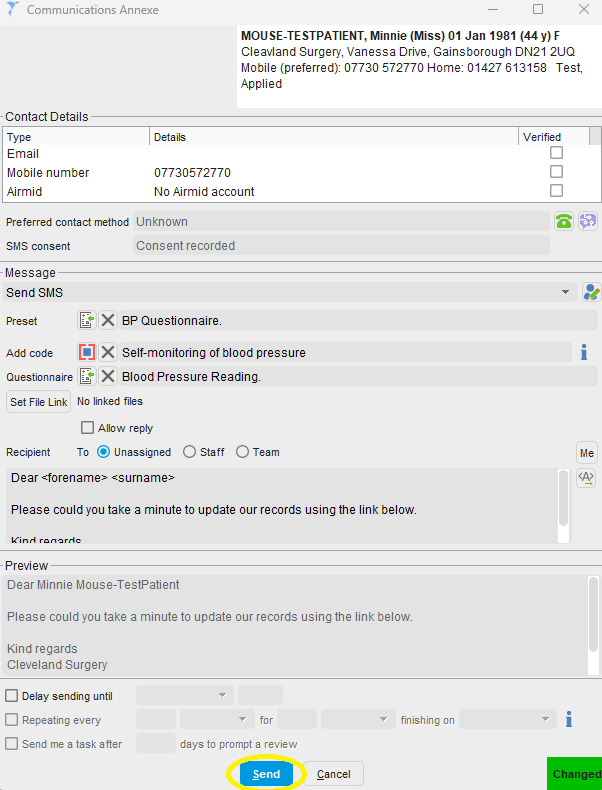602x790 pixels.
Task: Open the Preset selection icon
Action: tap(87, 320)
